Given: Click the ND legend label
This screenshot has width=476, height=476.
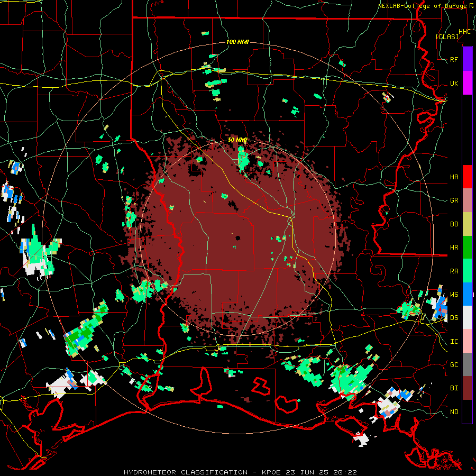Looking at the screenshot, I should 454,412.
